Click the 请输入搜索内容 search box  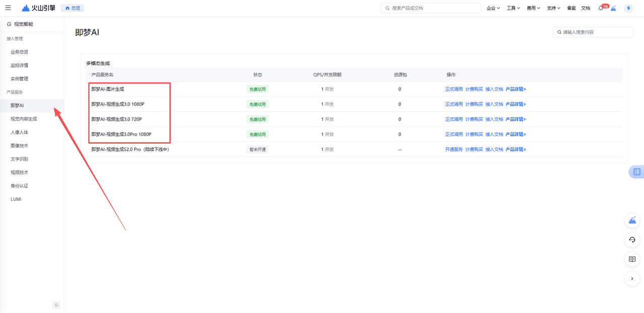coord(594,32)
